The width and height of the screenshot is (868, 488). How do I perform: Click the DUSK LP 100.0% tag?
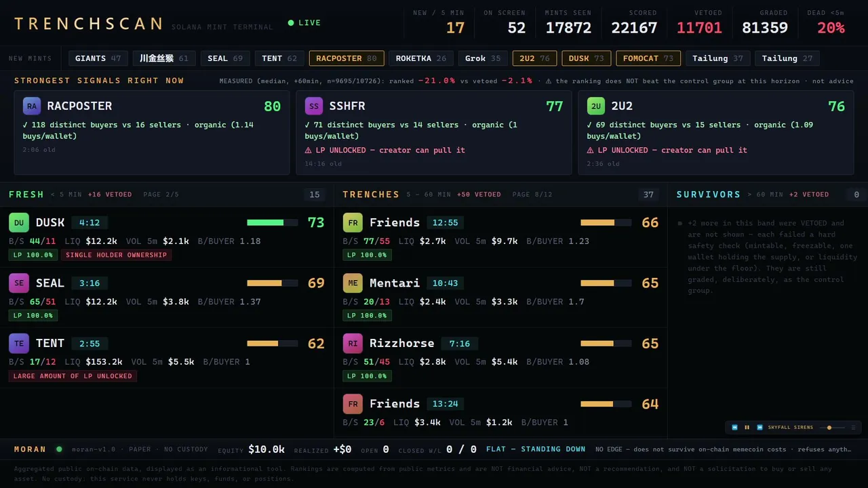click(33, 255)
